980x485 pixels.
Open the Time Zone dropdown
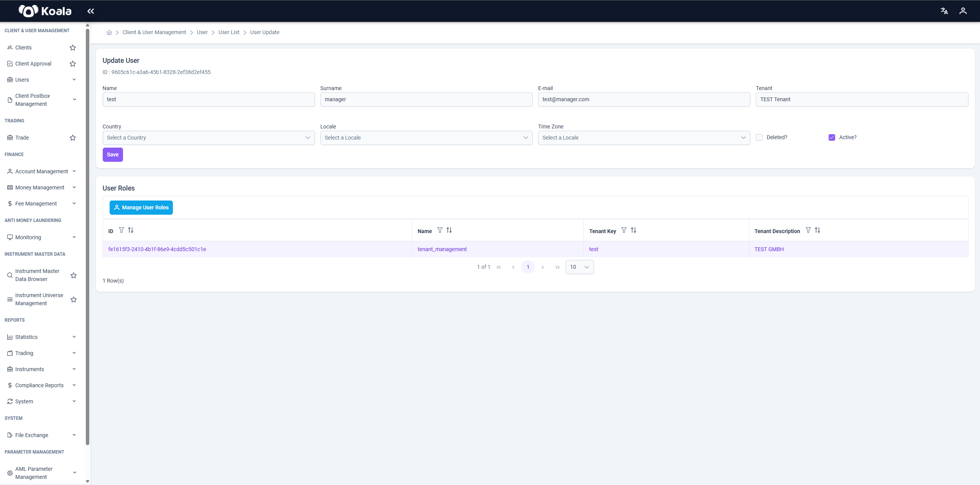point(644,138)
